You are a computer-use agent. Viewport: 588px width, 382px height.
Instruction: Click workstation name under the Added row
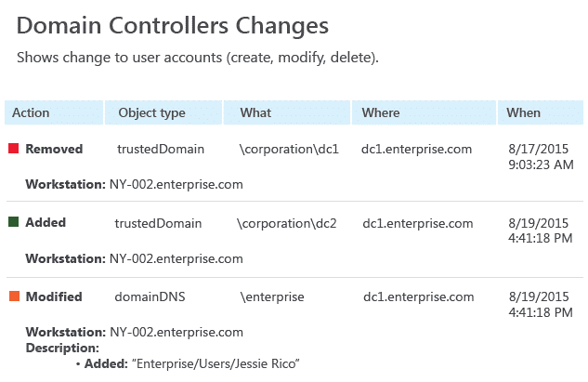(x=176, y=258)
